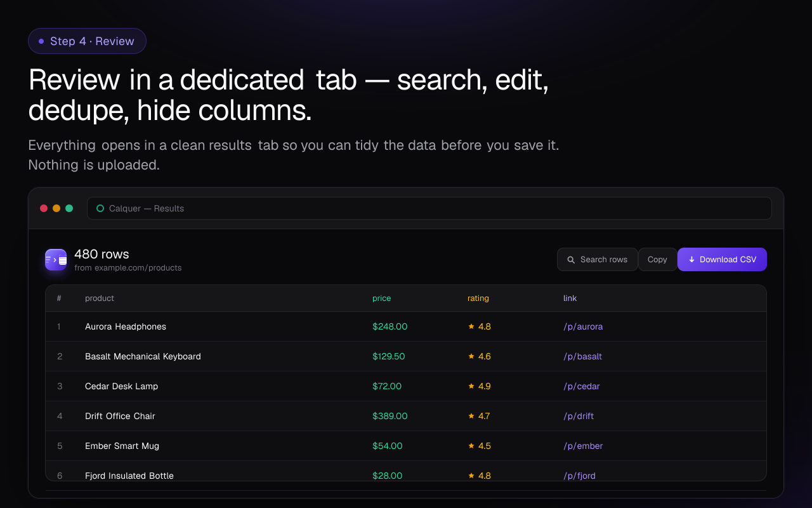Image resolution: width=812 pixels, height=508 pixels.
Task: Click the Calquer app logo icon
Action: click(56, 260)
